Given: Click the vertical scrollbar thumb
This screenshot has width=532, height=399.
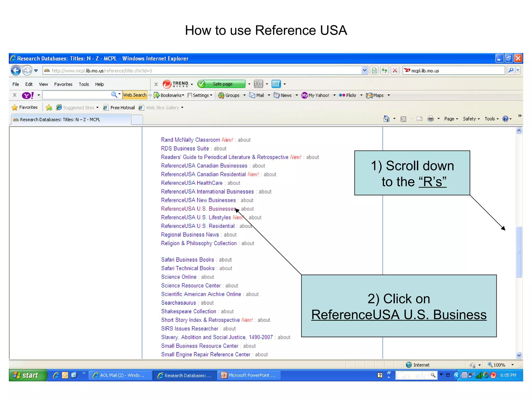Looking at the screenshot, I should tap(519, 252).
